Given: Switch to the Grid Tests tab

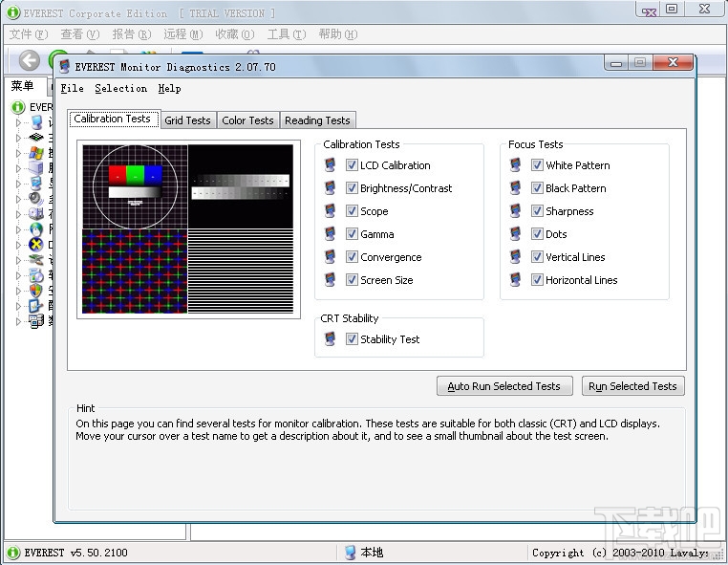Looking at the screenshot, I should click(x=187, y=120).
